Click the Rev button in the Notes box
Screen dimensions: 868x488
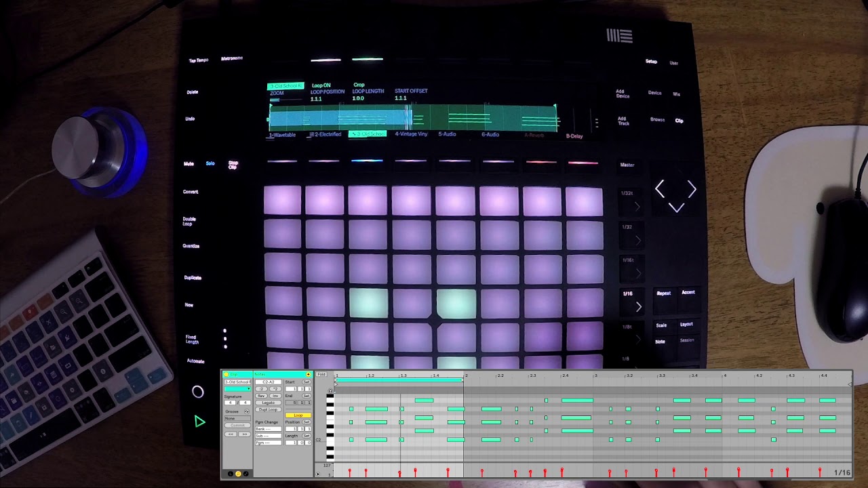[261, 396]
